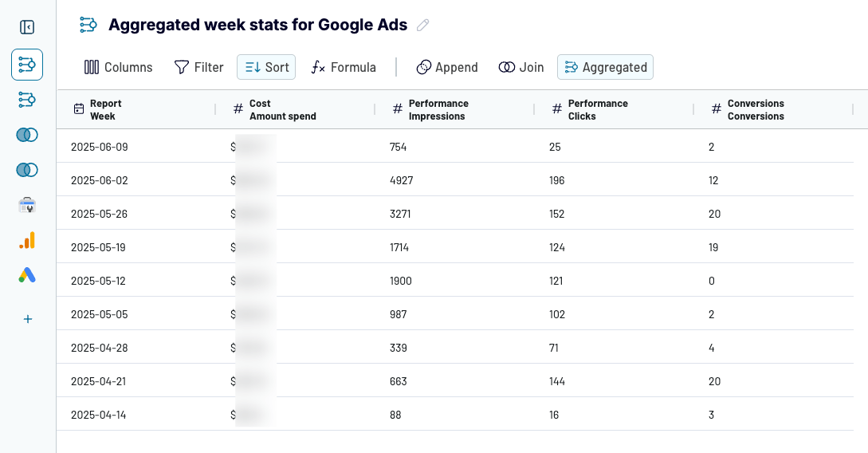Image resolution: width=868 pixels, height=453 pixels.
Task: Toggle the Sort button
Action: 266,68
